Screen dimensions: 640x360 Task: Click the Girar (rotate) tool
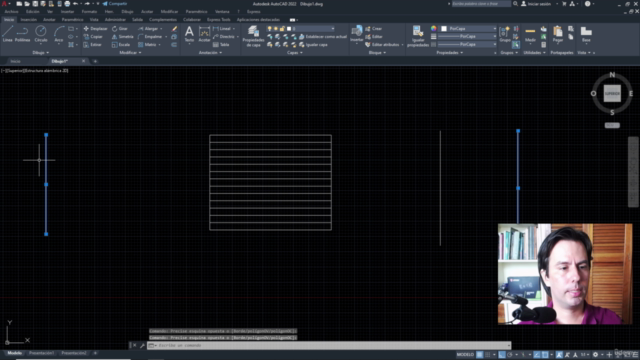pos(120,29)
